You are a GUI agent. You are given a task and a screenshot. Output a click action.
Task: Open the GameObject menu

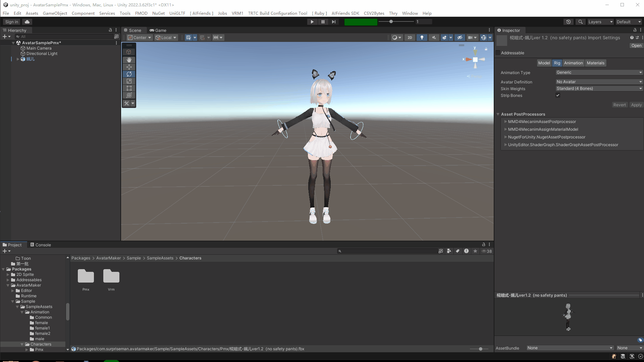(x=55, y=13)
